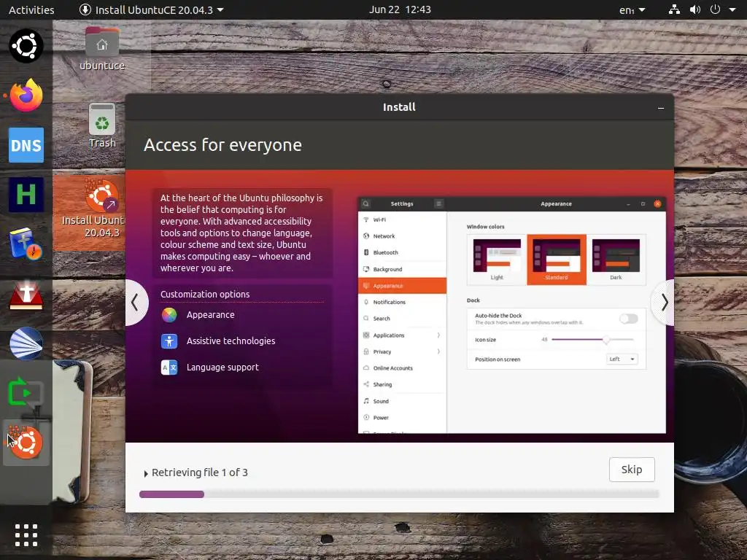Screen dimensions: 747x560
Task: Open the en1 input language dropdown
Action: [632, 9]
